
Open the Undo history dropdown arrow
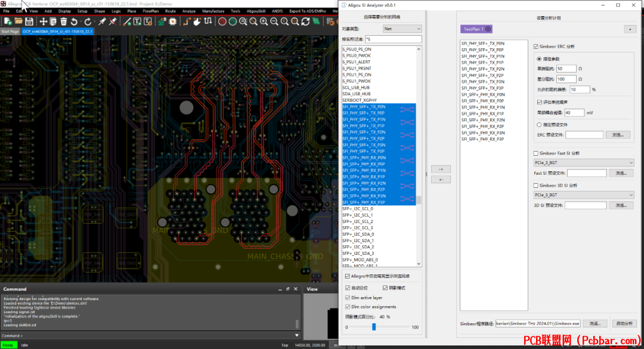[x=80, y=21]
